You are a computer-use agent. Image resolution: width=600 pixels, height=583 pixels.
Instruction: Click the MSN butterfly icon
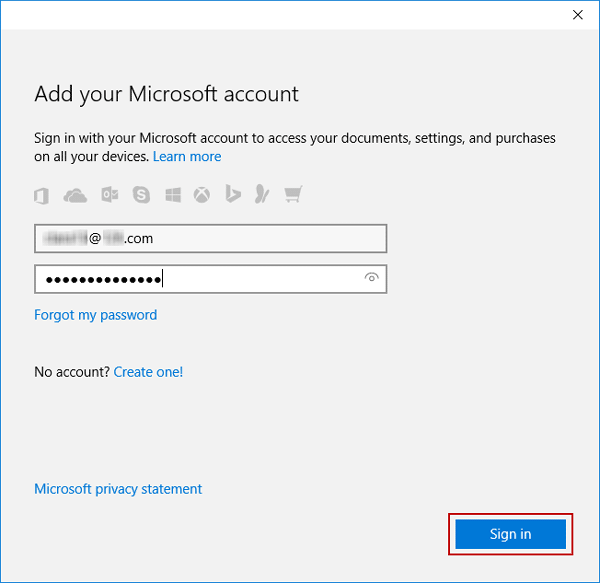pos(262,194)
